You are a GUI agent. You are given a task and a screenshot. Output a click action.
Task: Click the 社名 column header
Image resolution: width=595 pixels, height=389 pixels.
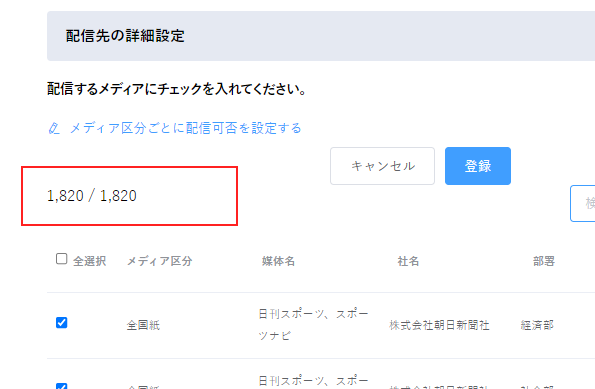pos(408,261)
